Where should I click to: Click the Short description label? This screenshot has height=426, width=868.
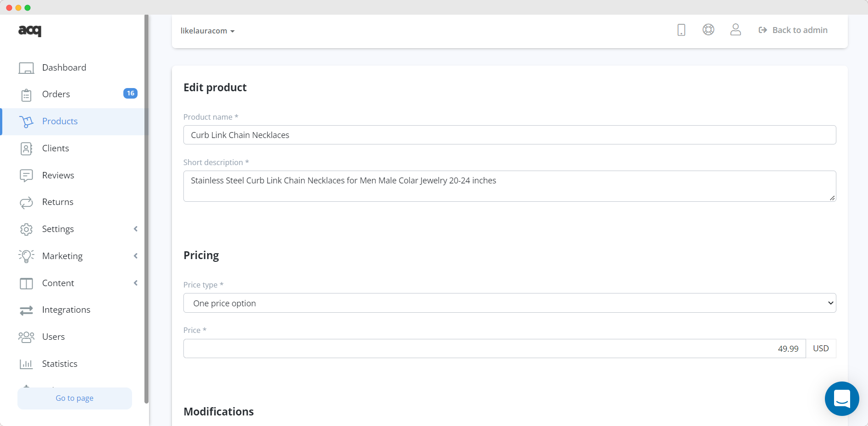coord(216,162)
